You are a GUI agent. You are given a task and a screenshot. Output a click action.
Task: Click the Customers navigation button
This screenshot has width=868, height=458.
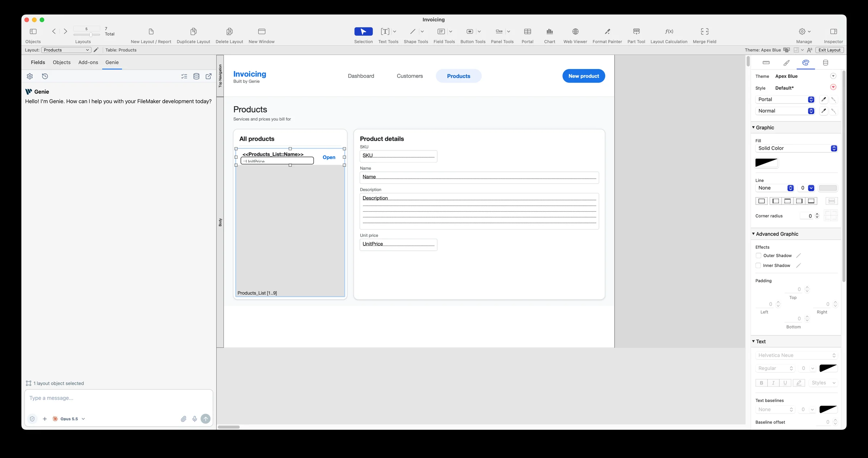click(409, 76)
